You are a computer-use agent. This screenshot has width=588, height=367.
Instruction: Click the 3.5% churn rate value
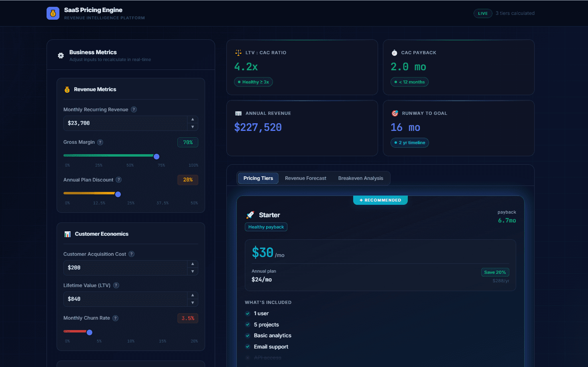click(188, 318)
